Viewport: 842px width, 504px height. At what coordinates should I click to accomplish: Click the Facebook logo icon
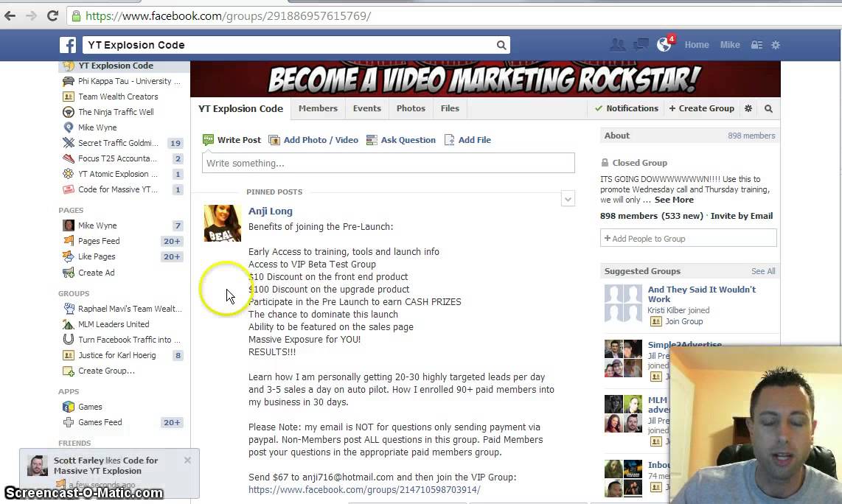68,45
